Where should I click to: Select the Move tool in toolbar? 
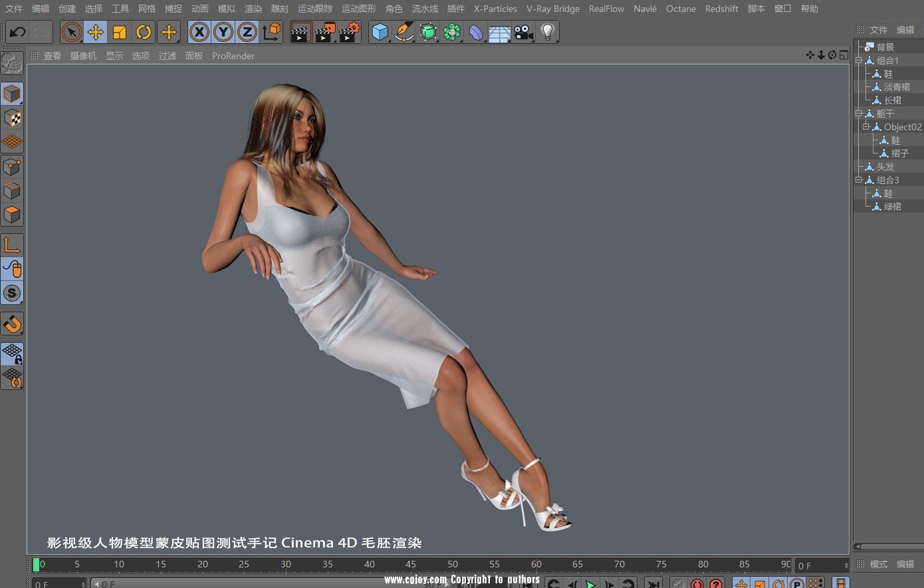coord(96,32)
